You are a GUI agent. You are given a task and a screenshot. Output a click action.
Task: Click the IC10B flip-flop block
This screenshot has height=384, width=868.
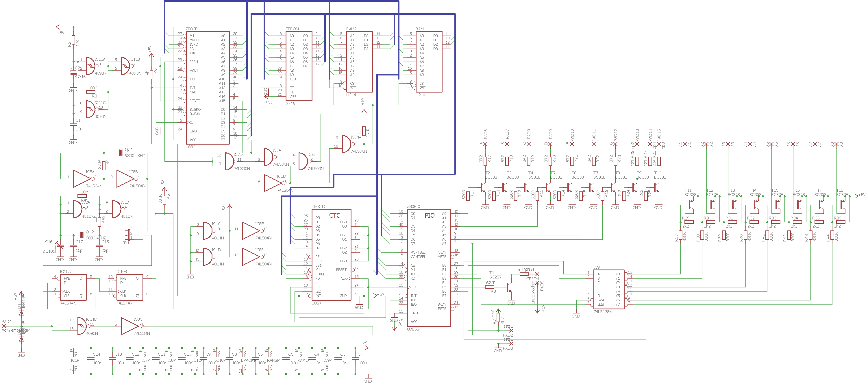(x=130, y=287)
